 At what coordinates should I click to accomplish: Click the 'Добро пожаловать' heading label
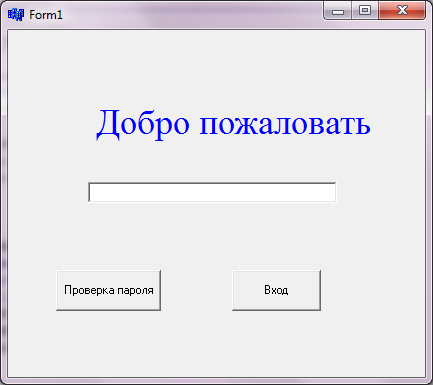pos(233,124)
